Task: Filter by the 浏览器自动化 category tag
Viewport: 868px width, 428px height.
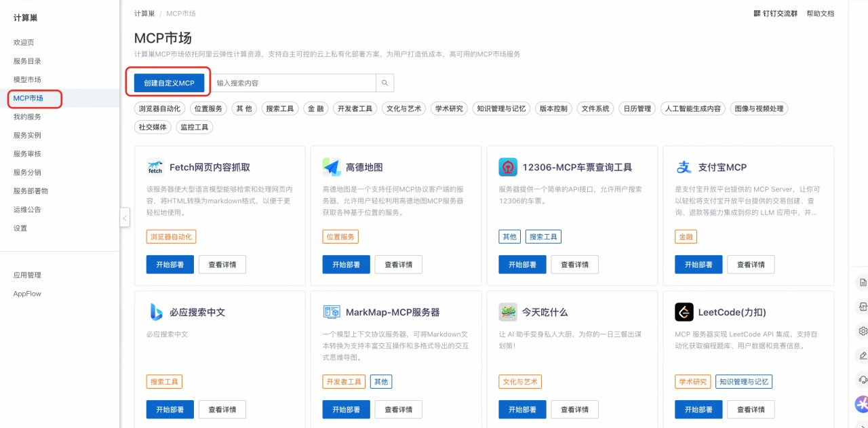Action: tap(159, 109)
